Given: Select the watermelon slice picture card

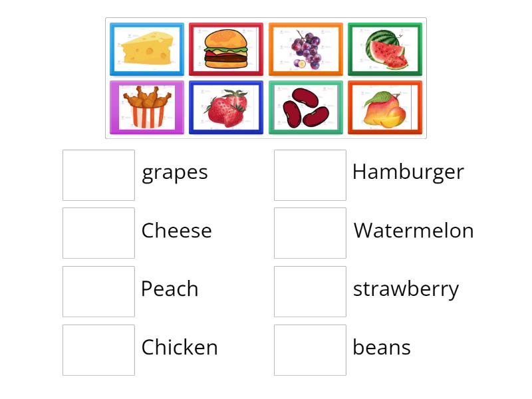Looking at the screenshot, I should (x=385, y=50).
